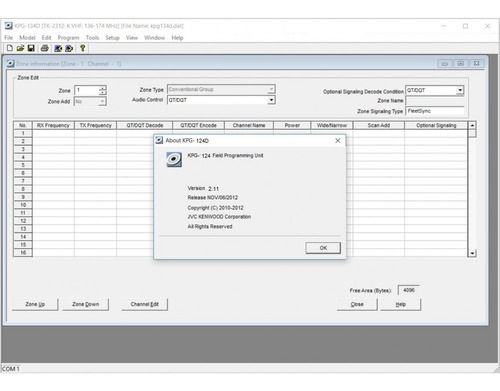
Task: Click the KPG-134D title bar application icon
Action: click(x=9, y=26)
